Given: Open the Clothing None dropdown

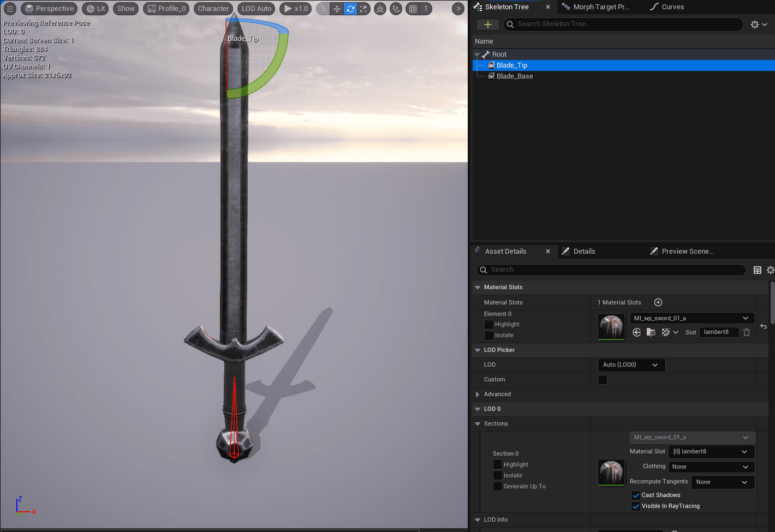Looking at the screenshot, I should pyautogui.click(x=711, y=467).
